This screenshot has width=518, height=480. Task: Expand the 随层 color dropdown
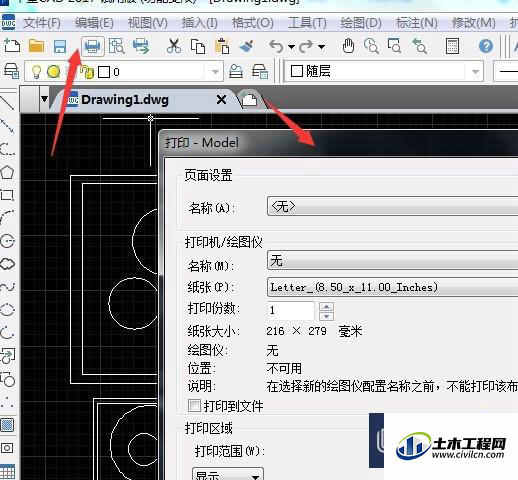pyautogui.click(x=476, y=71)
